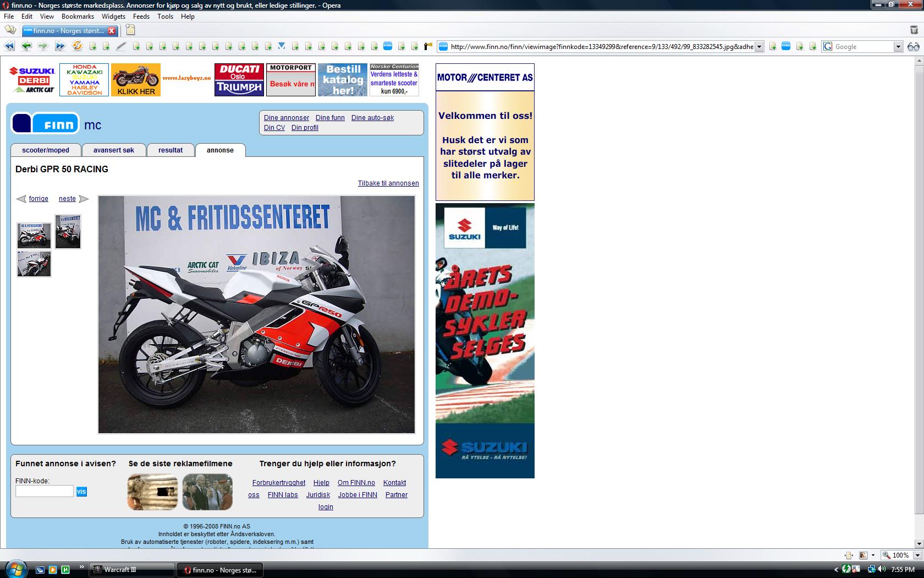Screen dimensions: 924x578
Task: Click the blue V bookmark icon in toolbar
Action: click(282, 46)
